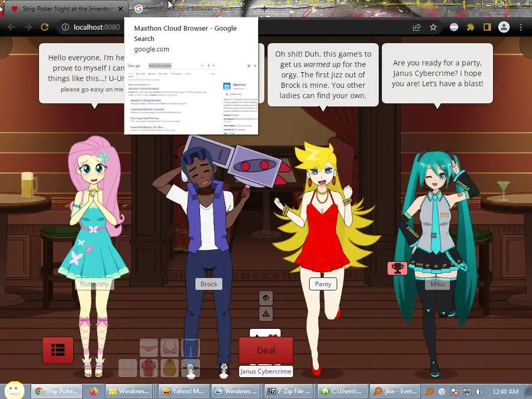Click Panty's speech bubble text
The width and height of the screenshot is (532, 399).
click(x=323, y=75)
